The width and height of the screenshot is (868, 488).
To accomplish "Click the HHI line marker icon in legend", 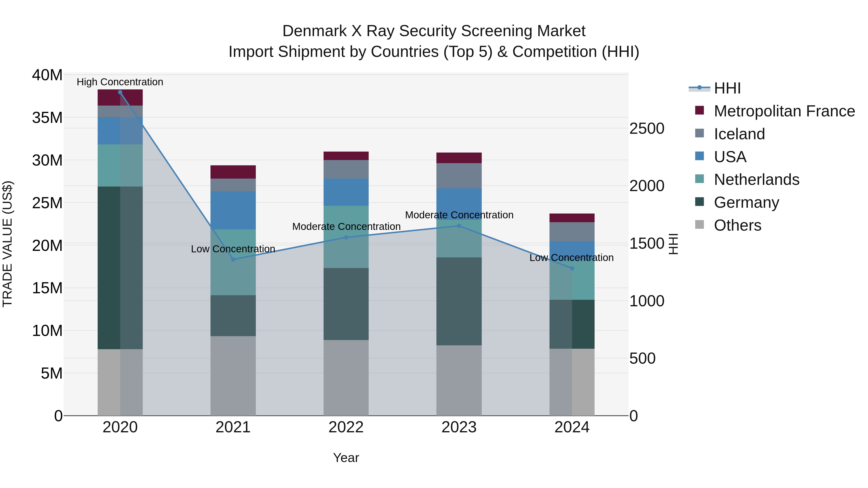I will pyautogui.click(x=699, y=87).
